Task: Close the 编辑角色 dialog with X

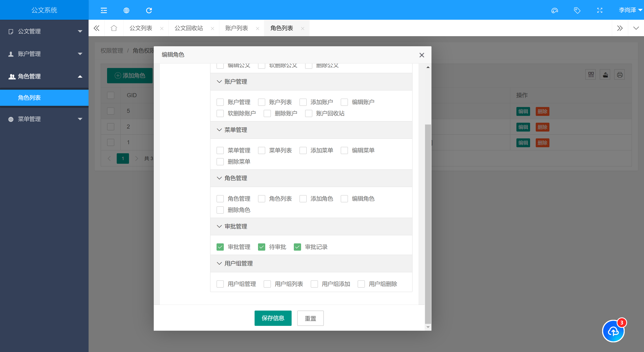Action: point(422,55)
